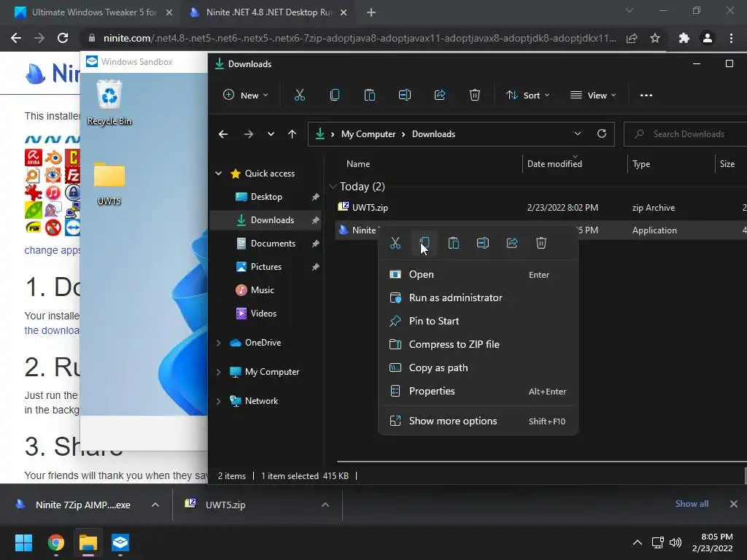The image size is (747, 560).
Task: Open UWT5.zip download item options chevron
Action: 325,505
